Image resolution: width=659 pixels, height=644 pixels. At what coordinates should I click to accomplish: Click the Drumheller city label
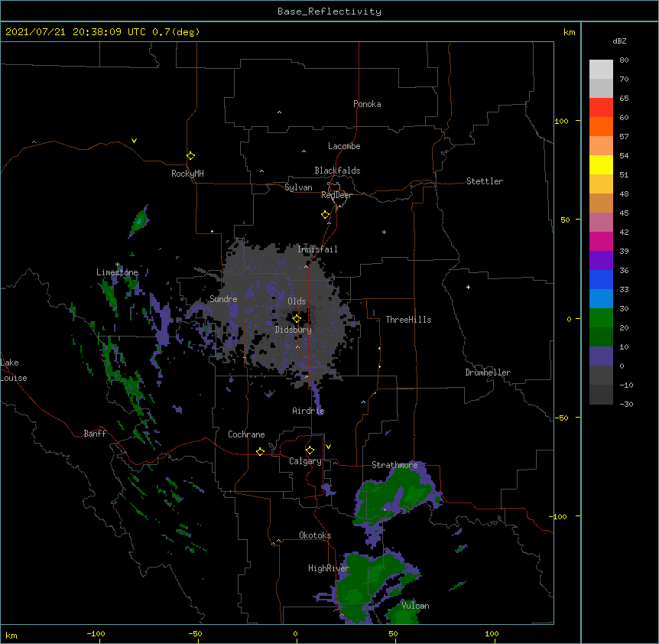(488, 372)
